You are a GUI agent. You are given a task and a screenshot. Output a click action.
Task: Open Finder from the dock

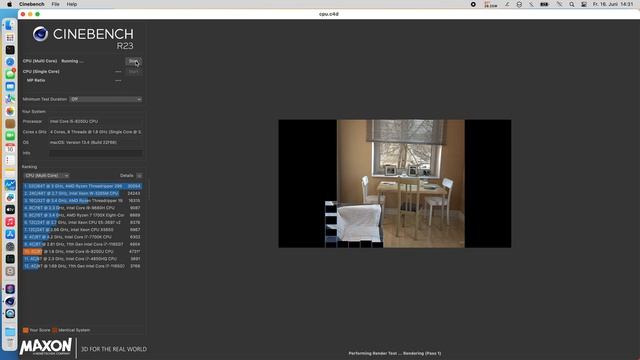tap(10, 25)
